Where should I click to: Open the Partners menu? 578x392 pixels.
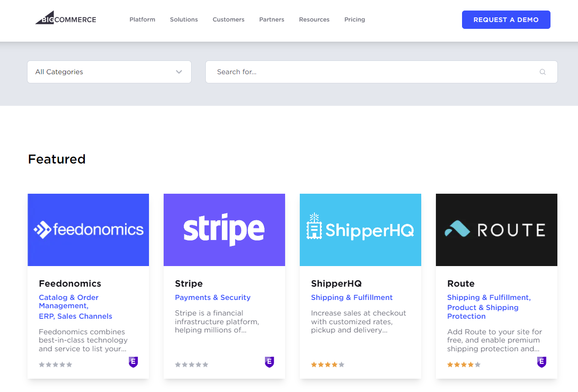click(272, 20)
